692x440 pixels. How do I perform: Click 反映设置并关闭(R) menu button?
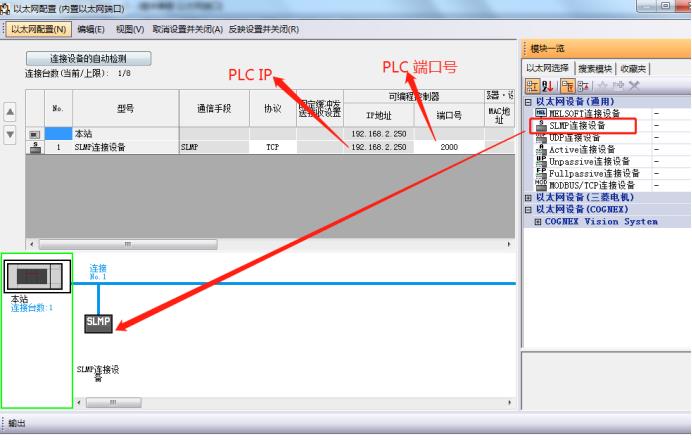(x=264, y=29)
